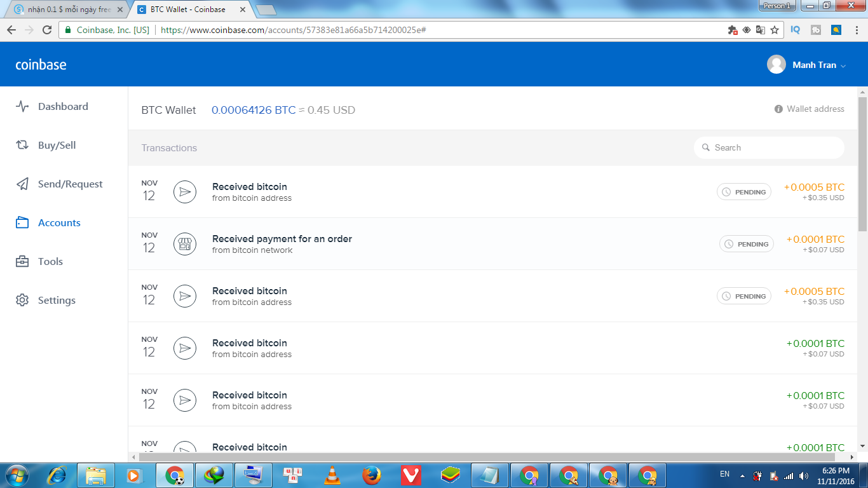The width and height of the screenshot is (868, 488).
Task: Click the Settings gear icon
Action: coord(22,301)
